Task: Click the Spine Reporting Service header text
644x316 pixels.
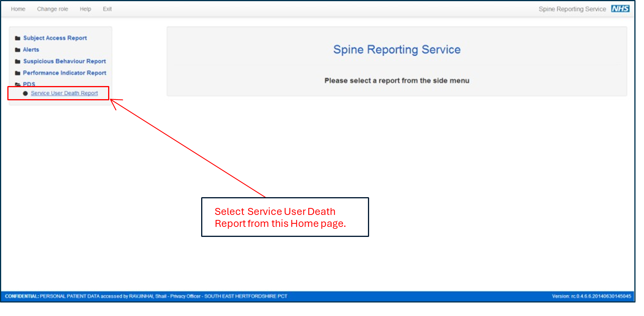Action: coord(572,9)
